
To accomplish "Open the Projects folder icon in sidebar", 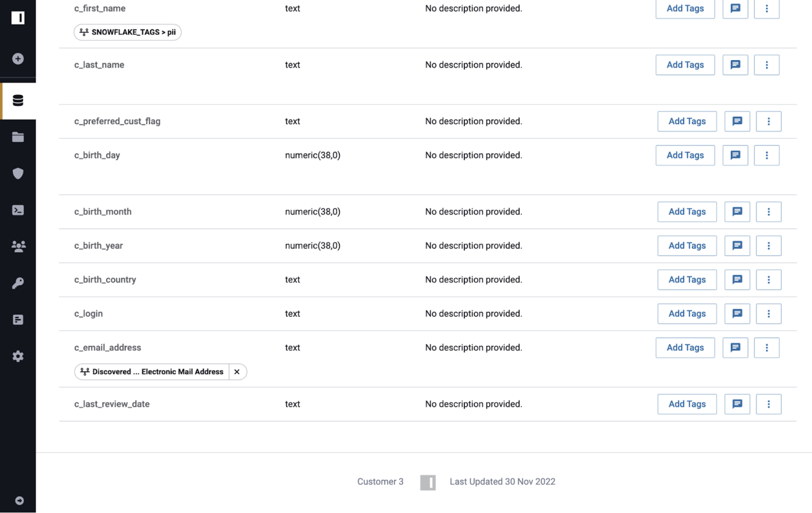I will point(18,137).
